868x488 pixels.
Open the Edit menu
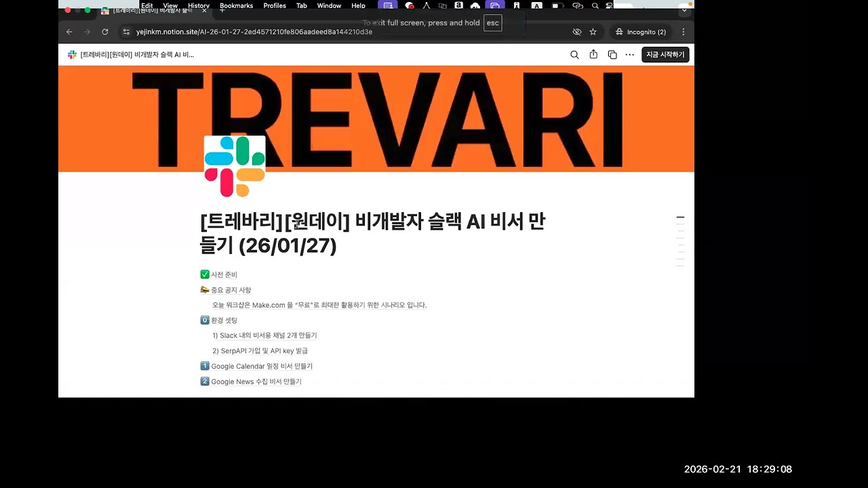pos(147,5)
